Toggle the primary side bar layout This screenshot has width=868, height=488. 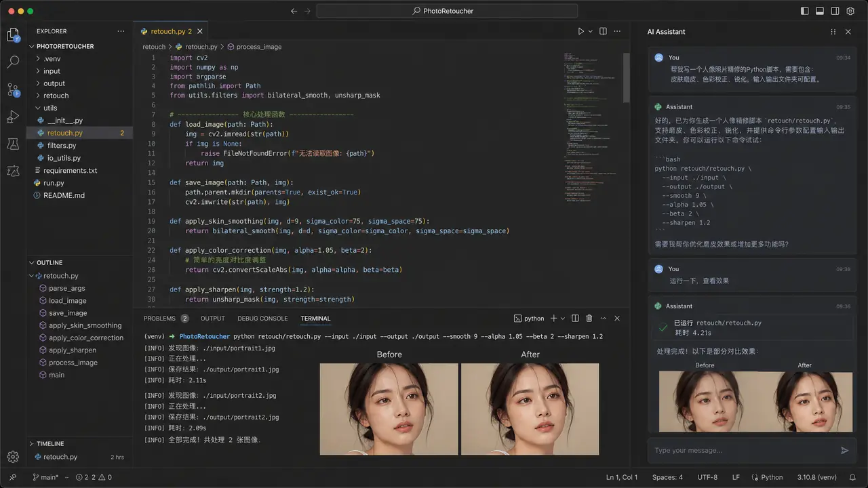(805, 11)
